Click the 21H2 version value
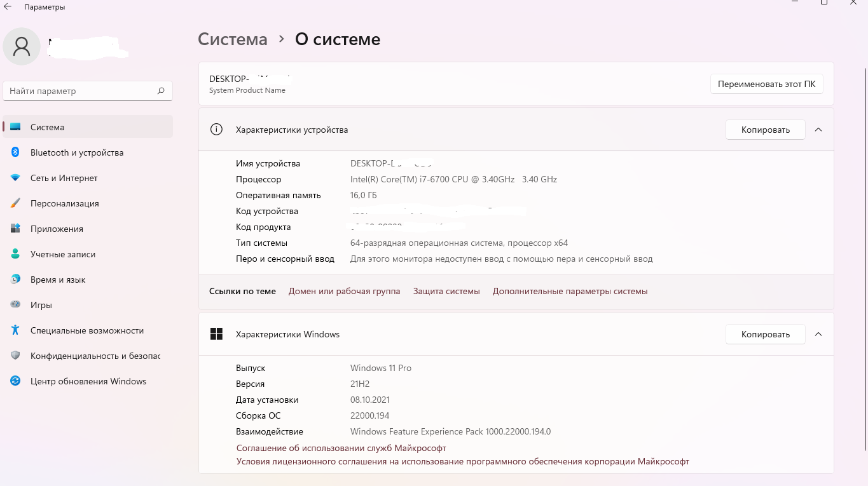This screenshot has width=868, height=486. 360,384
